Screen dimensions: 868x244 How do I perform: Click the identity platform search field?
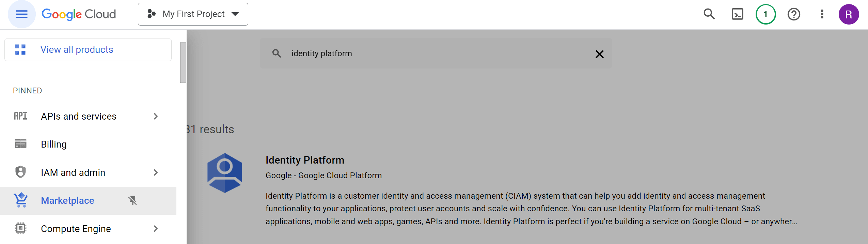(436, 54)
